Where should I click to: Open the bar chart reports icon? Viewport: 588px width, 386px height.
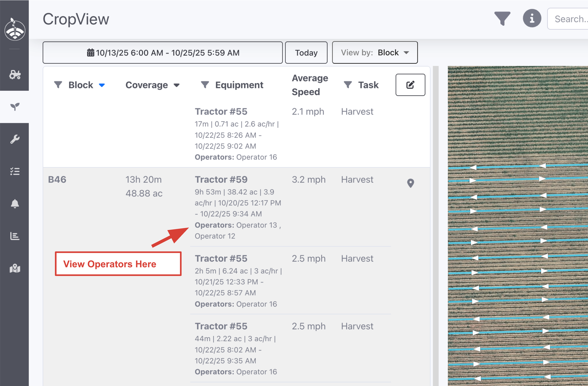coord(14,236)
